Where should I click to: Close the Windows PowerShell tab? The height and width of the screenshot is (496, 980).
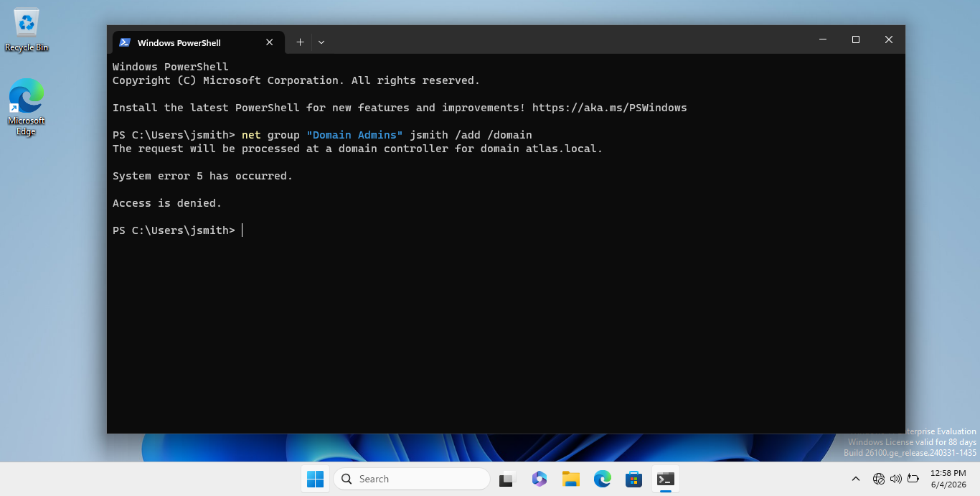click(270, 42)
